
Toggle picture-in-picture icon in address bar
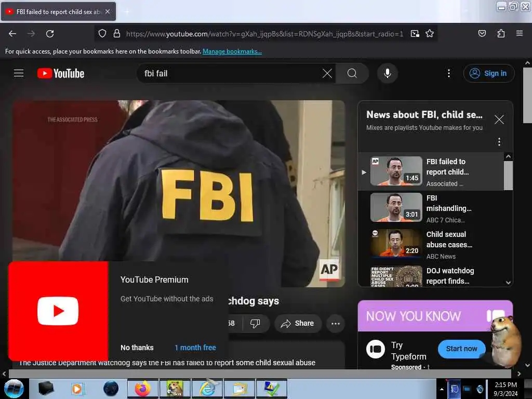[x=415, y=34]
